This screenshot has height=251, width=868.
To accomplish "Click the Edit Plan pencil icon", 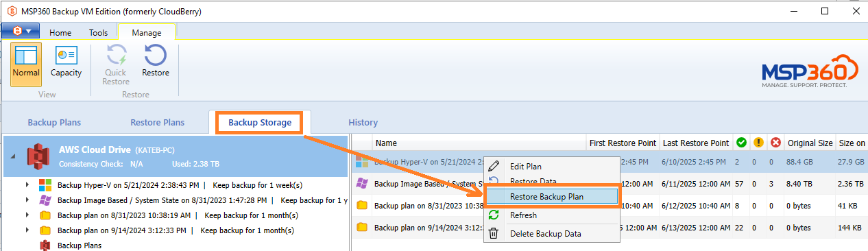I will (493, 166).
